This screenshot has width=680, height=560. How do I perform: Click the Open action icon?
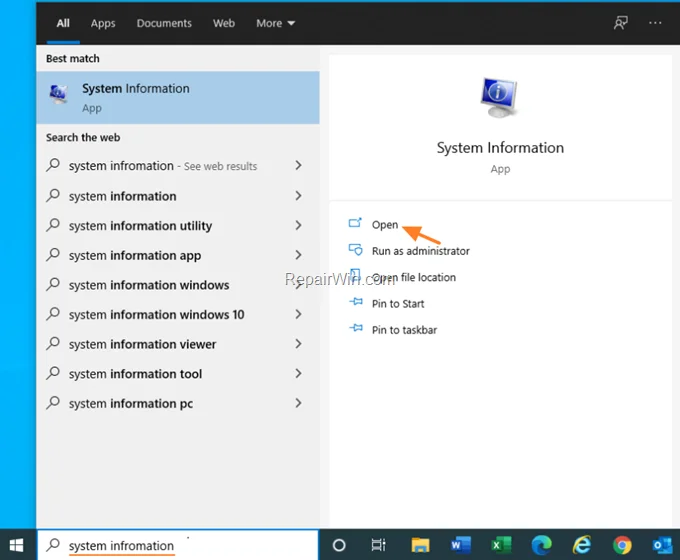pyautogui.click(x=355, y=223)
